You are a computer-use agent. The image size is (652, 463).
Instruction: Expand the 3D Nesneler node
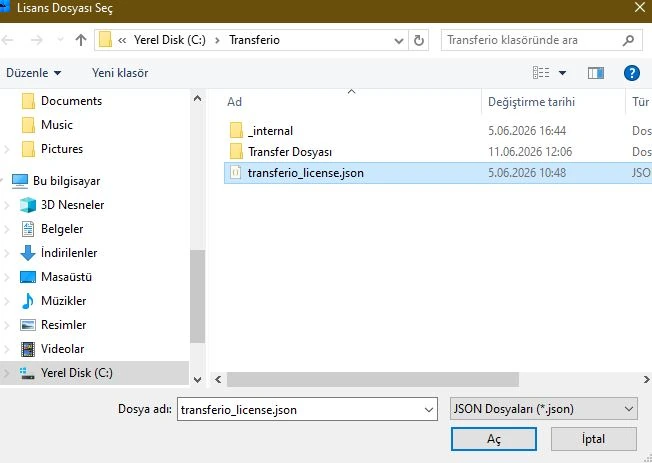[x=6, y=205]
